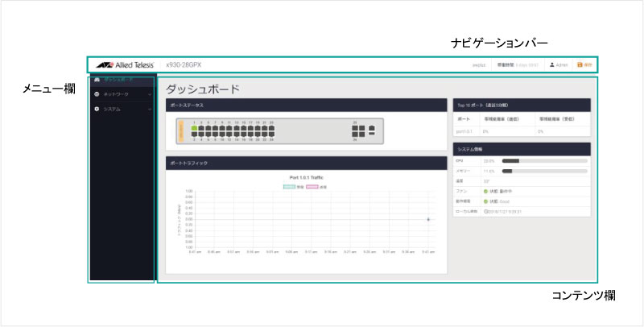Click the system gear icon in the sidebar

tap(97, 109)
